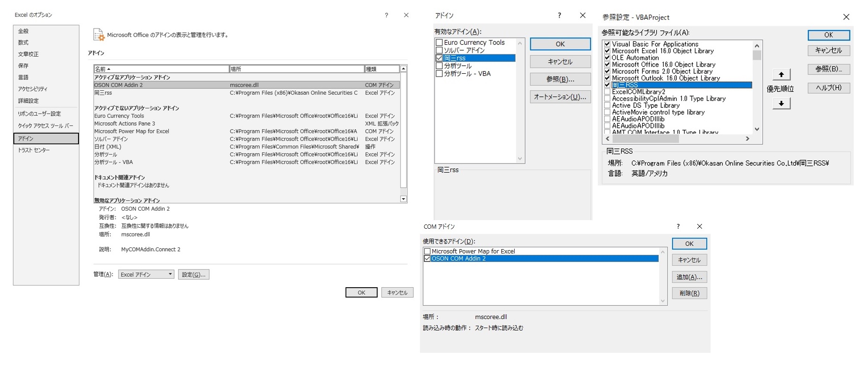Click the priority up arrow button
Viewport: 868px width, 378px height.
pyautogui.click(x=781, y=75)
